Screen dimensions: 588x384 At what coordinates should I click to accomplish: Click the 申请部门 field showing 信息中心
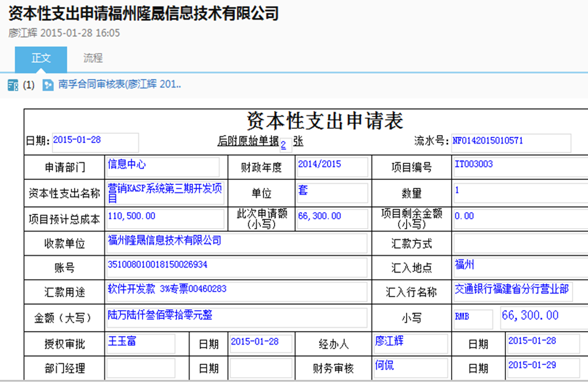(163, 167)
